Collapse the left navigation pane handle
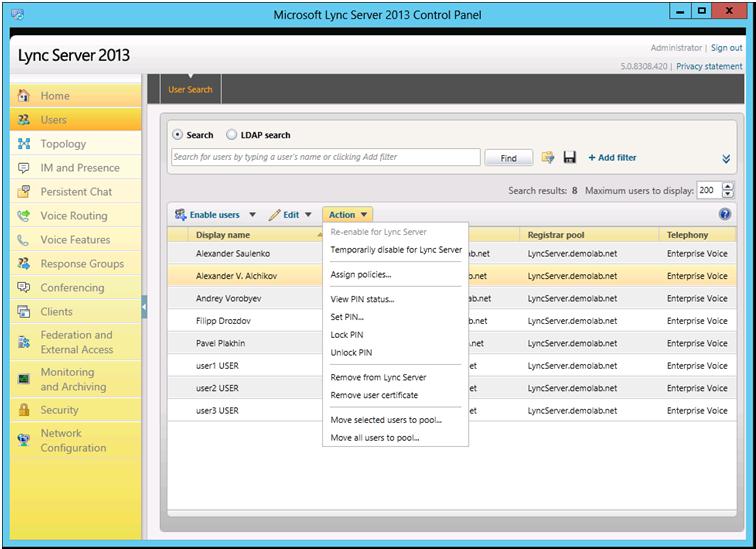This screenshot has height=549, width=756. [x=144, y=307]
